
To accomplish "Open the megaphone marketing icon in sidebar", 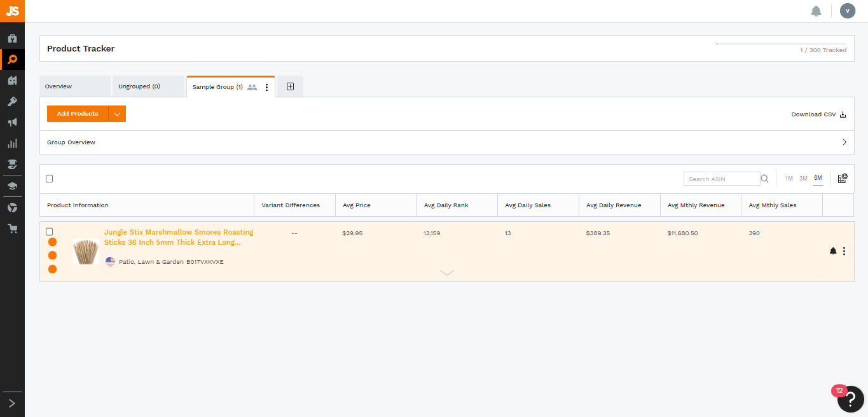I will point(12,123).
